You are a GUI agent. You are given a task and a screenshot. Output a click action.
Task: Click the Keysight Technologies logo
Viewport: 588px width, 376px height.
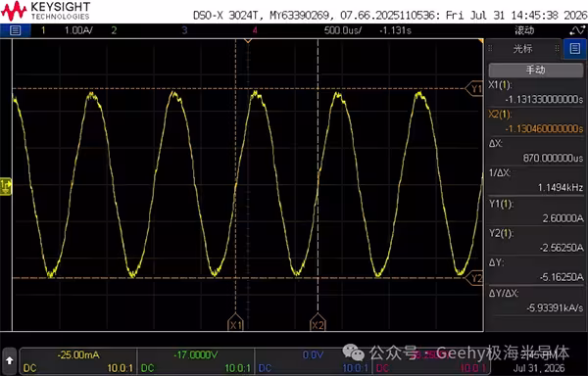(x=46, y=11)
